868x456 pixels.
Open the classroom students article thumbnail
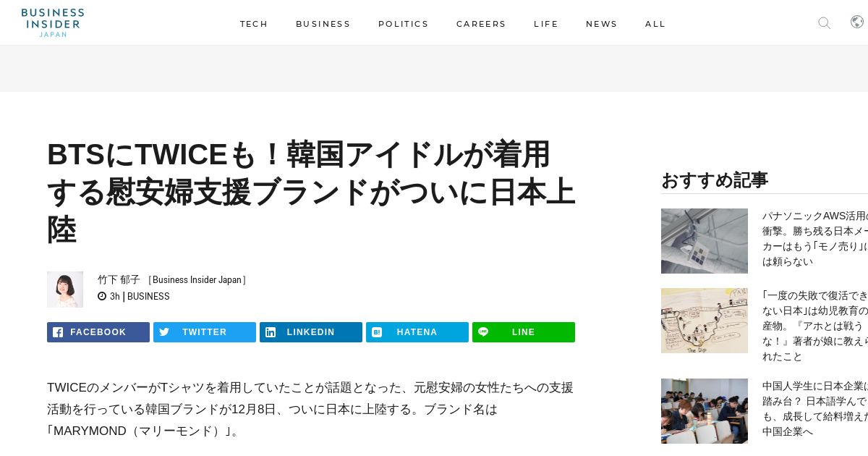tap(705, 411)
